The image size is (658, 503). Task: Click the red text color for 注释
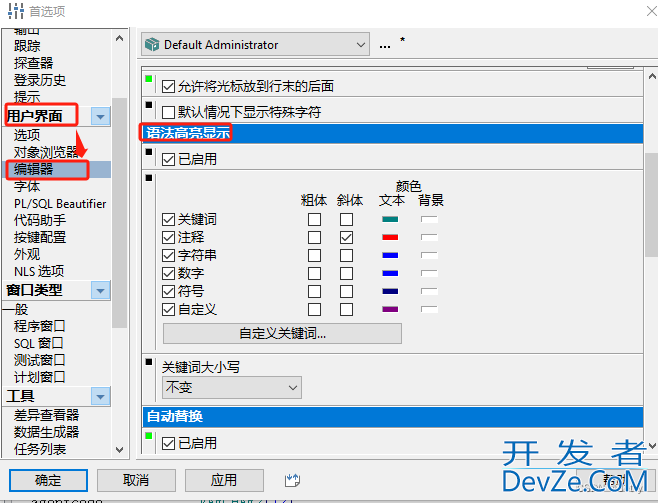tap(390, 237)
